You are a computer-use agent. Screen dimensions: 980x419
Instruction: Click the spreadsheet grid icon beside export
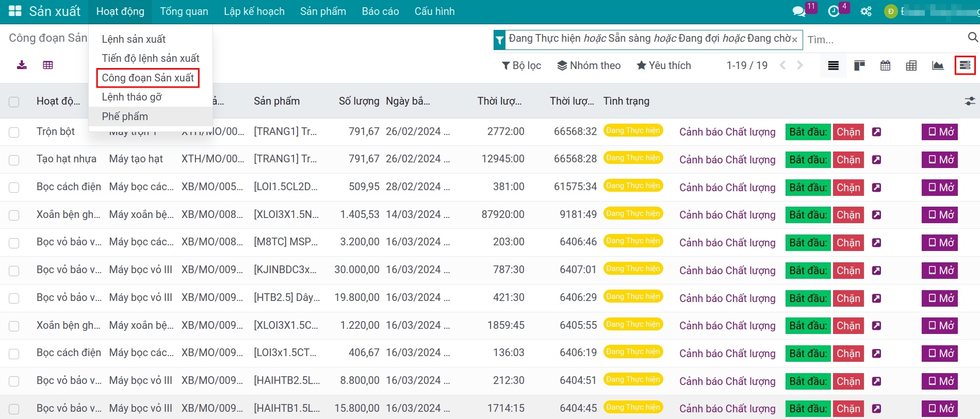[x=48, y=65]
